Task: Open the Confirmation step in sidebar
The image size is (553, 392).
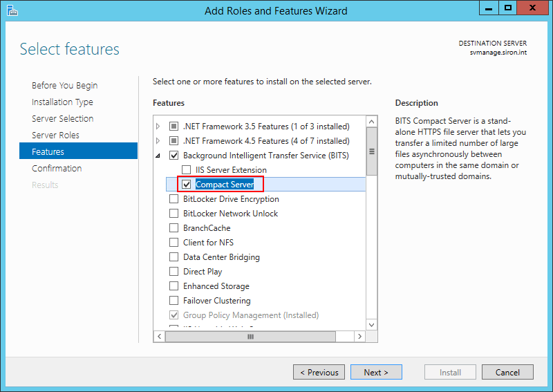Action: [57, 168]
